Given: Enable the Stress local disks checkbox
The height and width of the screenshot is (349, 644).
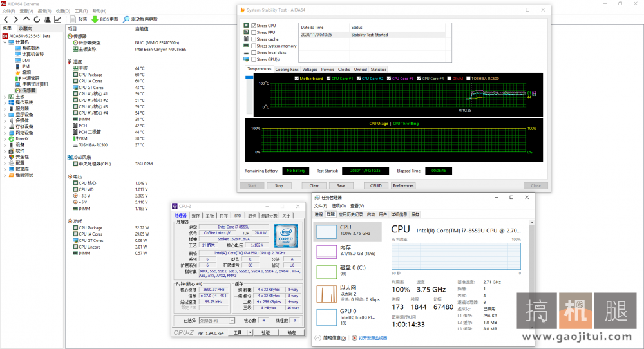Looking at the screenshot, I should coord(254,53).
